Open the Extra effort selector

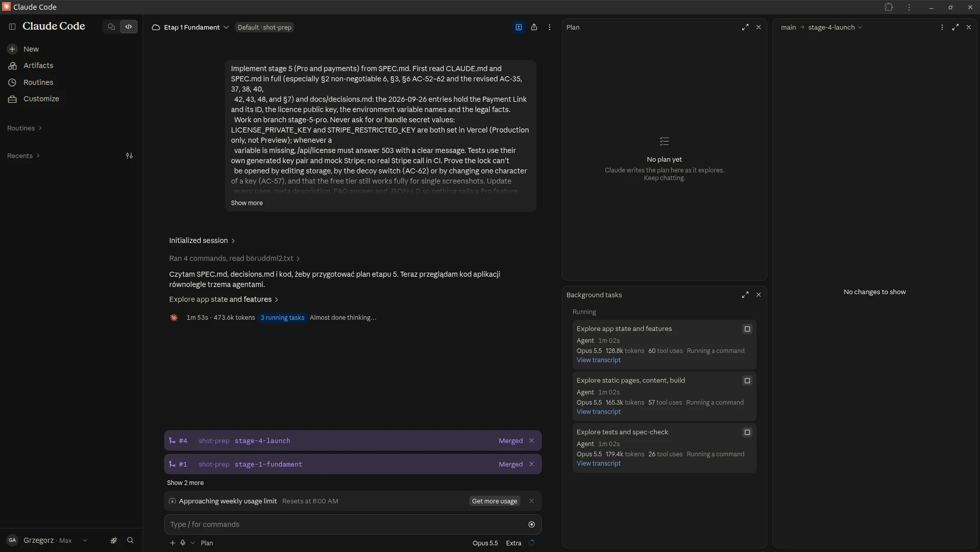(x=514, y=543)
